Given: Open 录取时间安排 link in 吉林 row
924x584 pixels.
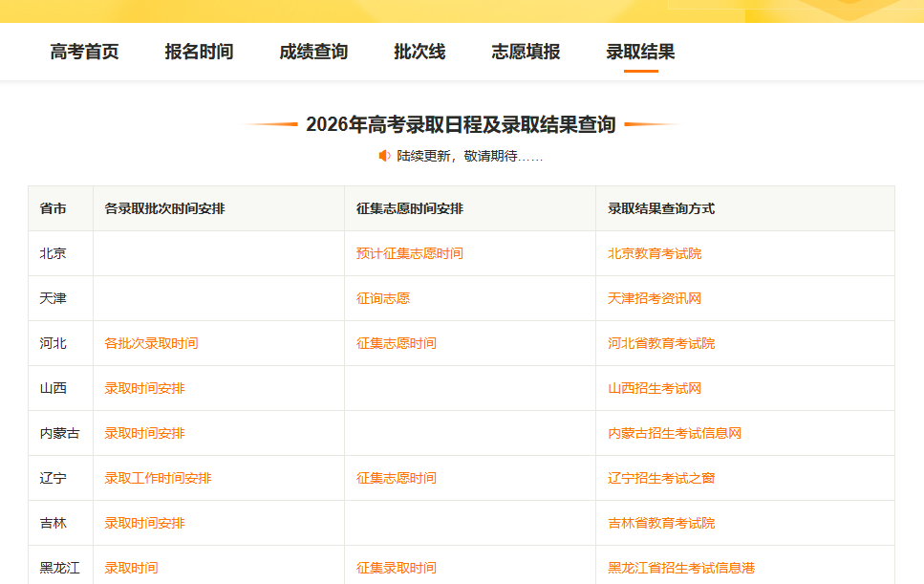Looking at the screenshot, I should [x=145, y=523].
